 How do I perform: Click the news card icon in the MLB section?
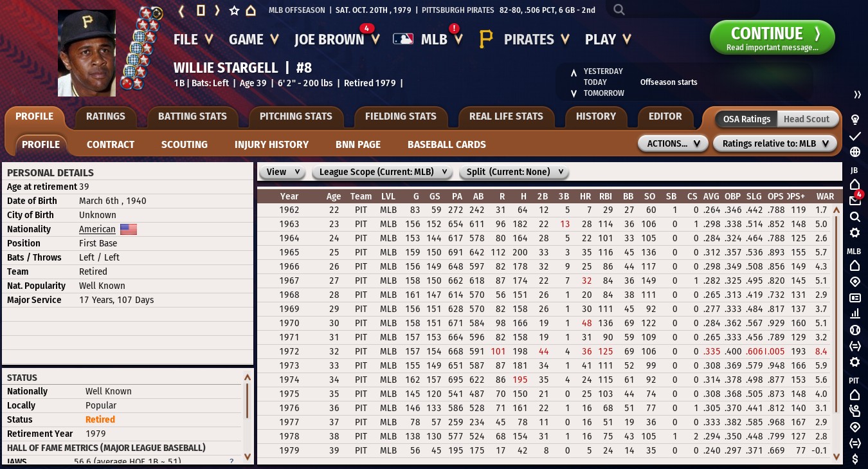[855, 298]
